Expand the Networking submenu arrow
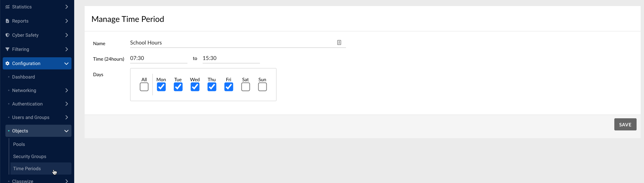The height and width of the screenshot is (183, 644). click(x=66, y=90)
